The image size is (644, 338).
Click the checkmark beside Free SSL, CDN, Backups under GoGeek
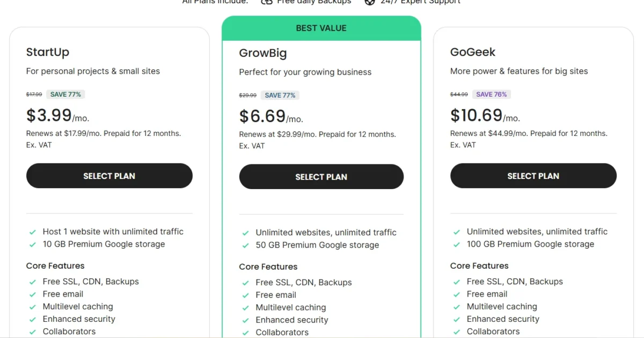point(457,281)
